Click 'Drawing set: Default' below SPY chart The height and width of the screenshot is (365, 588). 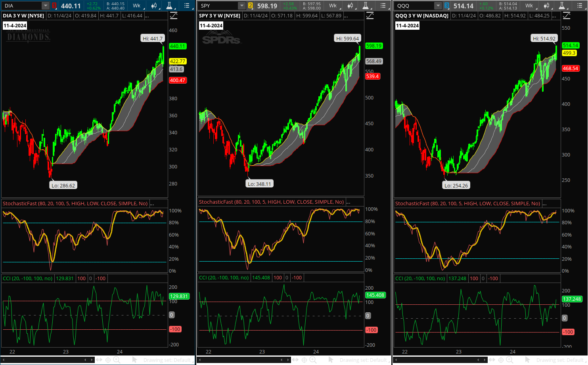tap(363, 360)
